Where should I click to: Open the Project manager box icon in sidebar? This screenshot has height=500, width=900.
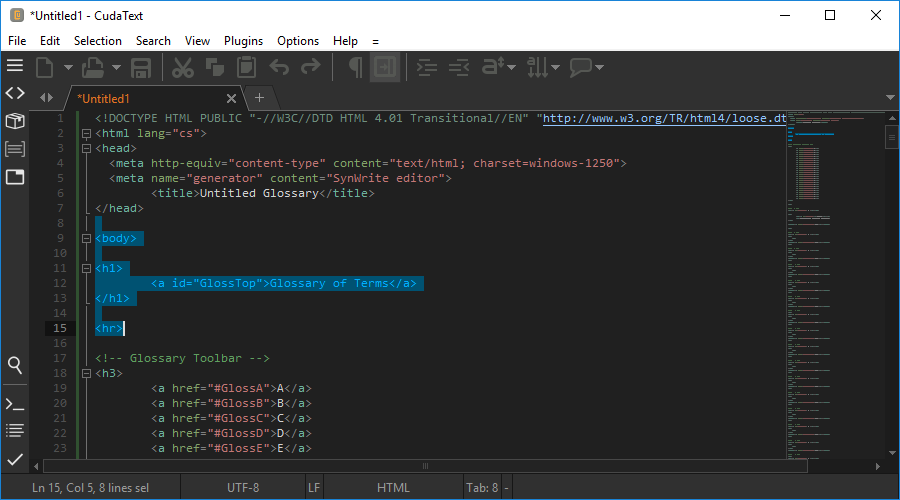[x=15, y=121]
